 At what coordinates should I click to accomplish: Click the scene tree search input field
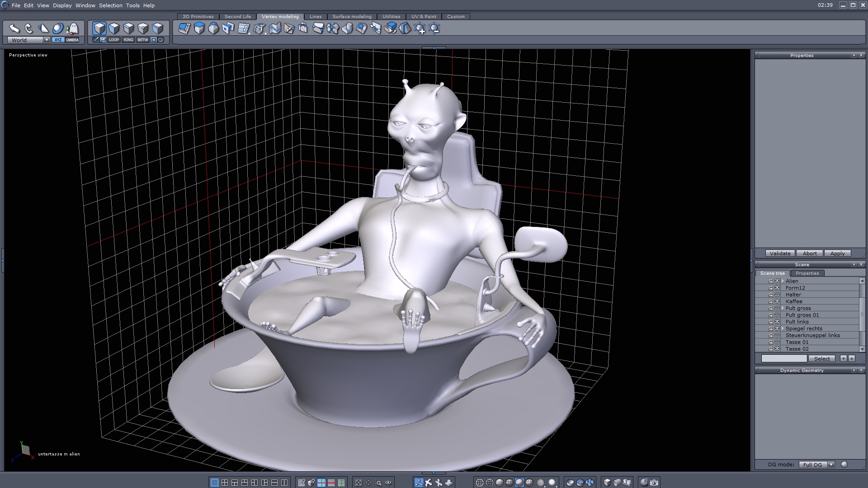point(784,358)
